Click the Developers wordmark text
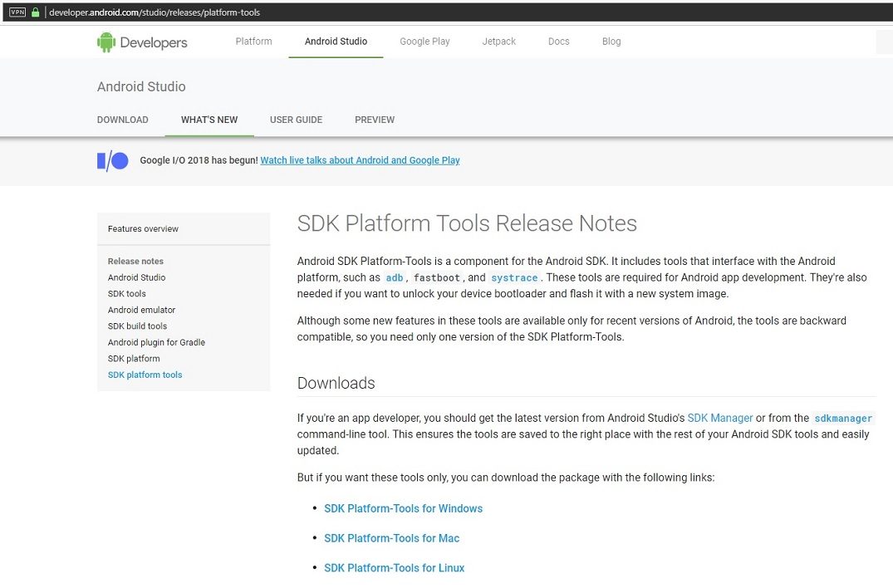The image size is (893, 588). (x=154, y=42)
